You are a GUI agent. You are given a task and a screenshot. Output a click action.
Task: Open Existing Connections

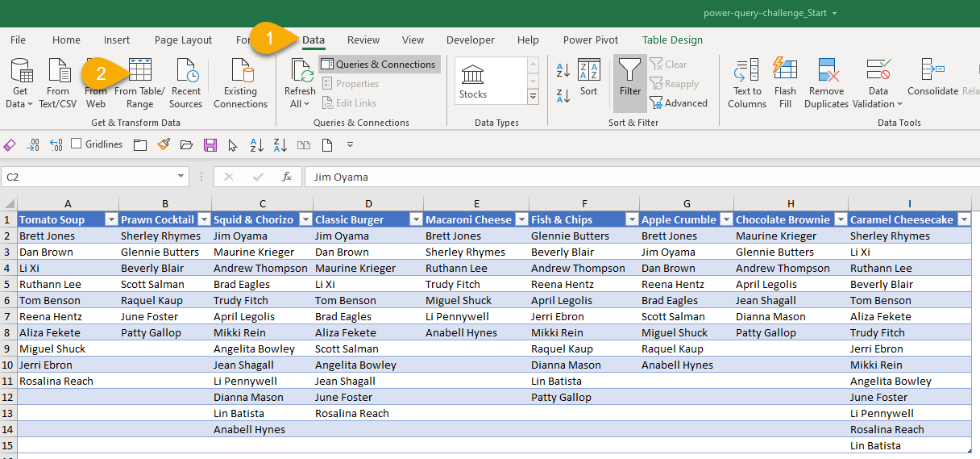[x=240, y=81]
